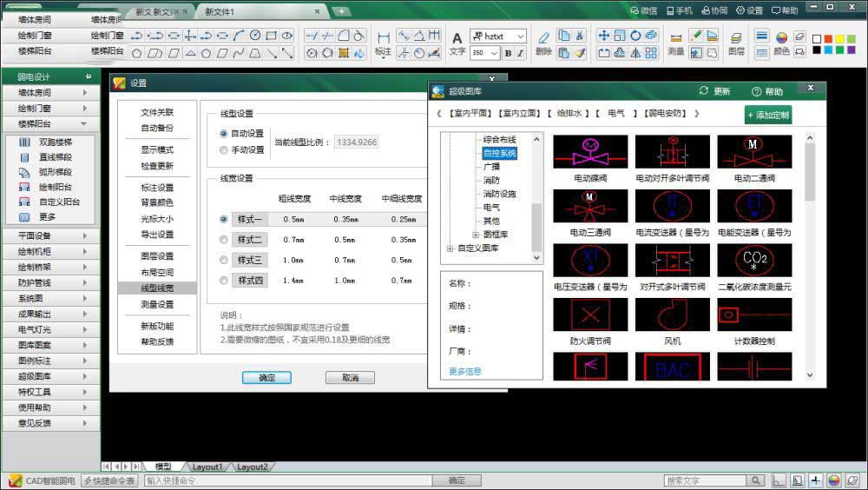
Task: Select the 样式二 line width radio option
Action: [x=224, y=239]
